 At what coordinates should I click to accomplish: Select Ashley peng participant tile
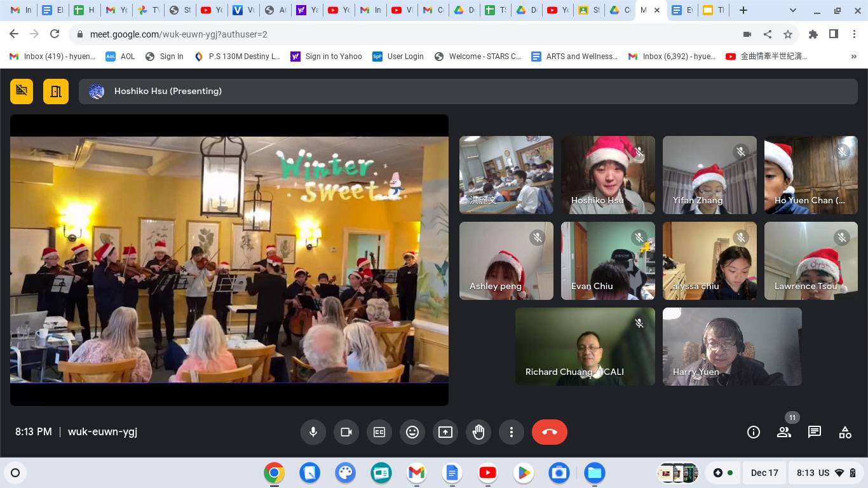coord(506,261)
